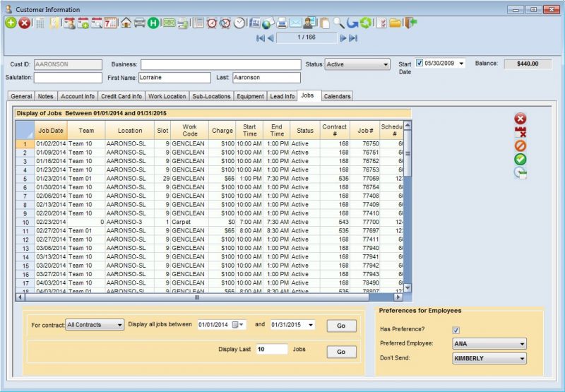Click the magnifying glass search icon
The width and height of the screenshot is (565, 392).
[338, 23]
